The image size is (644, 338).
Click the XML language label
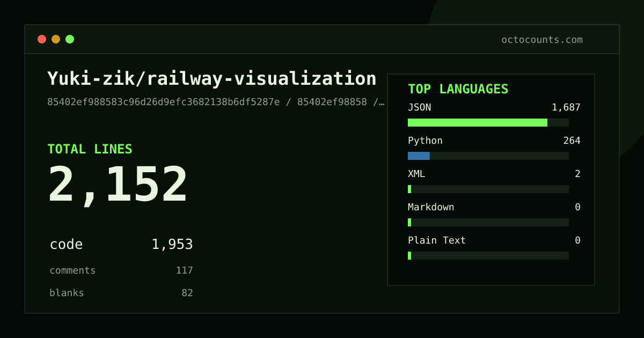point(416,174)
